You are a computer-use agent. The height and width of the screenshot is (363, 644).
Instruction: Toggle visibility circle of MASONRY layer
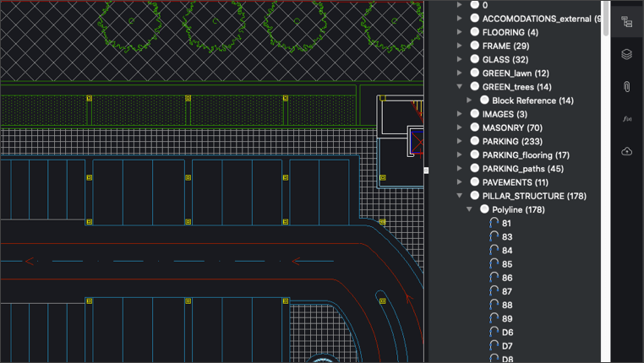click(475, 127)
